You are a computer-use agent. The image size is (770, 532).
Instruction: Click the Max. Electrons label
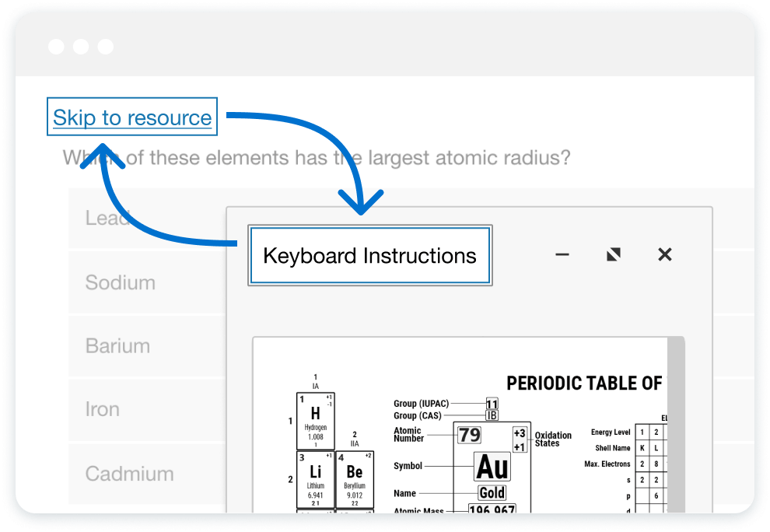pyautogui.click(x=607, y=464)
